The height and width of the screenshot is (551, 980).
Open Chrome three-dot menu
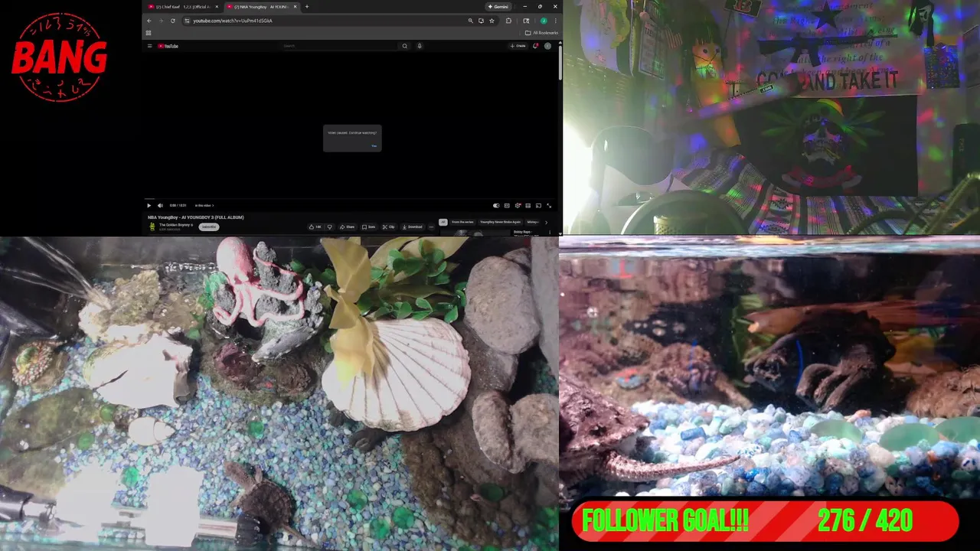555,21
